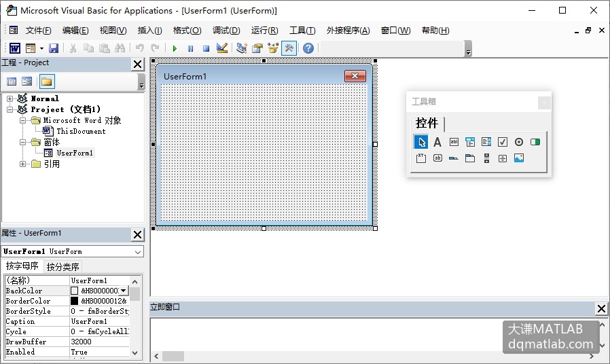The height and width of the screenshot is (364, 610).
Task: Click the Paste toolbar icon
Action: pos(104,48)
